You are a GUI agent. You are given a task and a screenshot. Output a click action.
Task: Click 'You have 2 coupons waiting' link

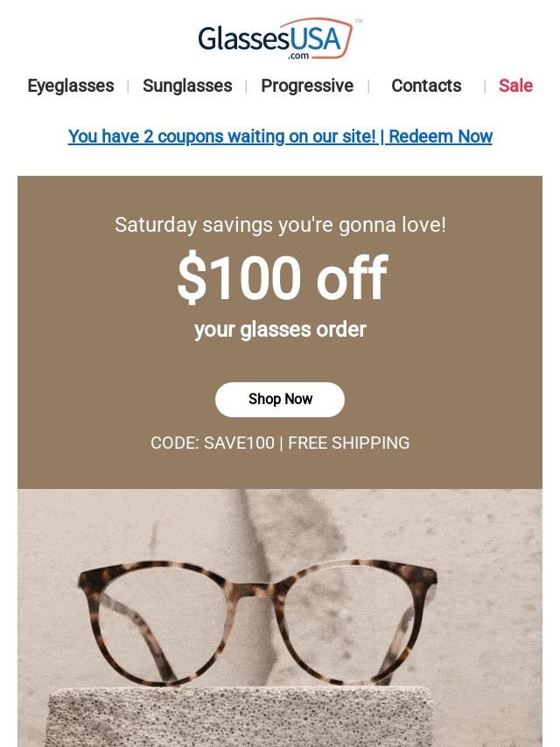coord(221,136)
